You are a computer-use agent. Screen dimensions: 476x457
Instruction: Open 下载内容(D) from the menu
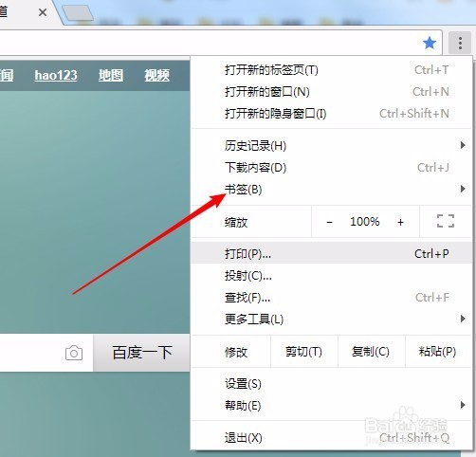click(x=331, y=168)
